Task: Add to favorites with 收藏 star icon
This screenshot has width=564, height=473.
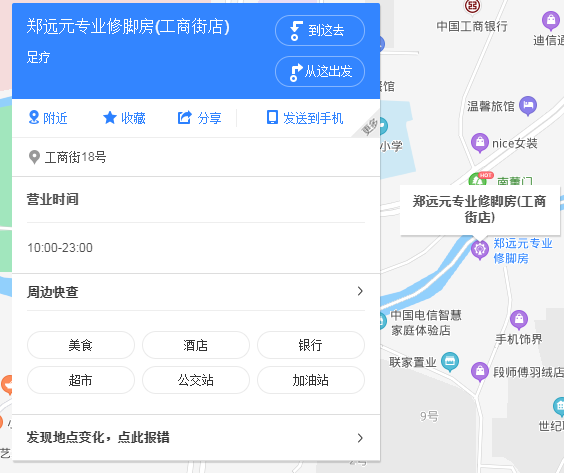Action: click(110, 118)
